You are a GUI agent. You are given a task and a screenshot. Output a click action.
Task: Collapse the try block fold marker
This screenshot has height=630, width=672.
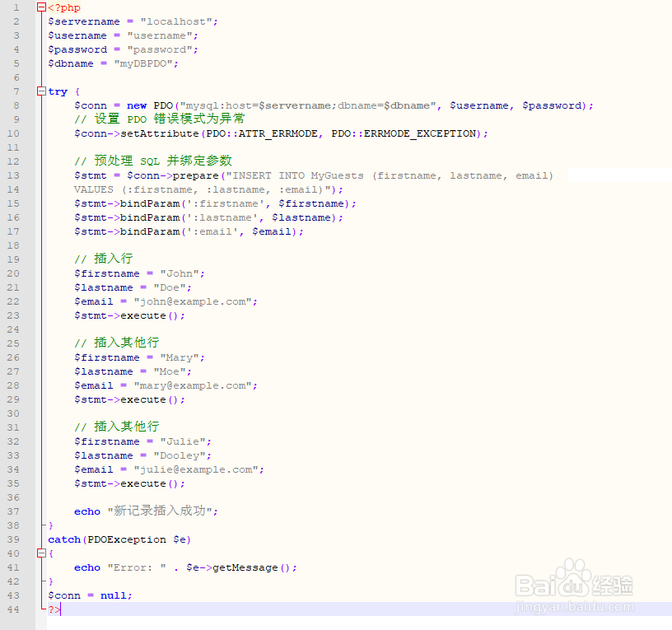[41, 91]
